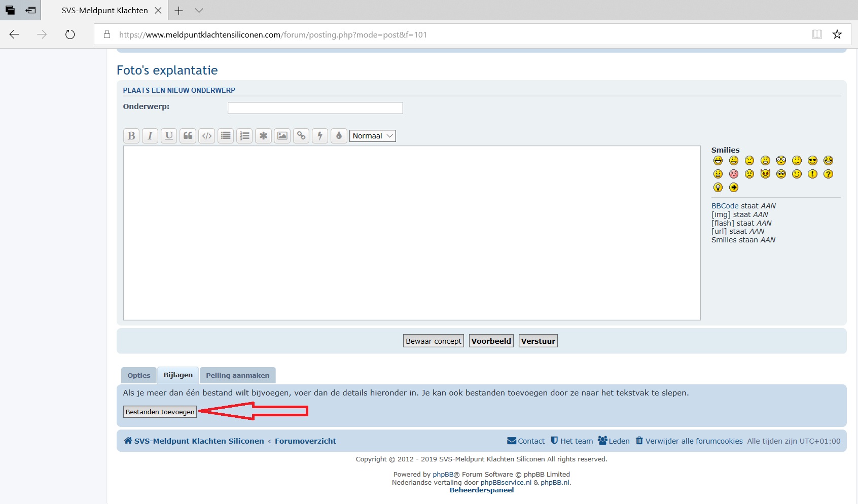Click Bestanden toevoegen to attach files

tap(160, 412)
